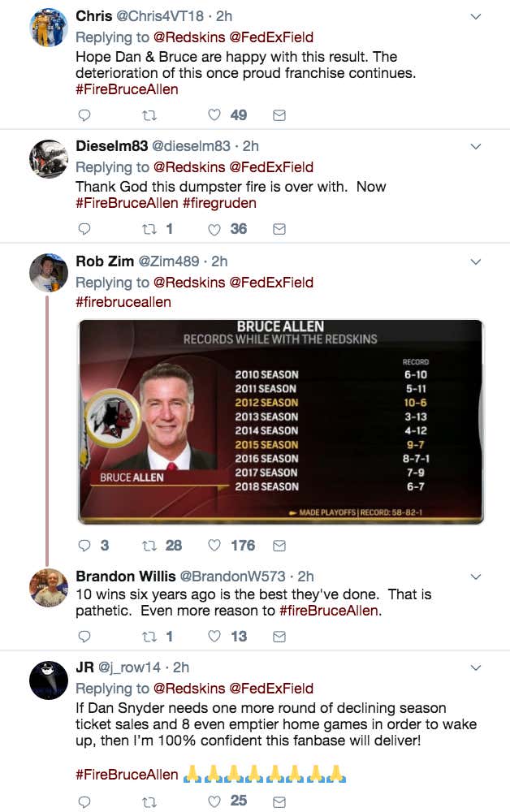
Task: Like JR's tweet with the heart
Action: (x=213, y=802)
